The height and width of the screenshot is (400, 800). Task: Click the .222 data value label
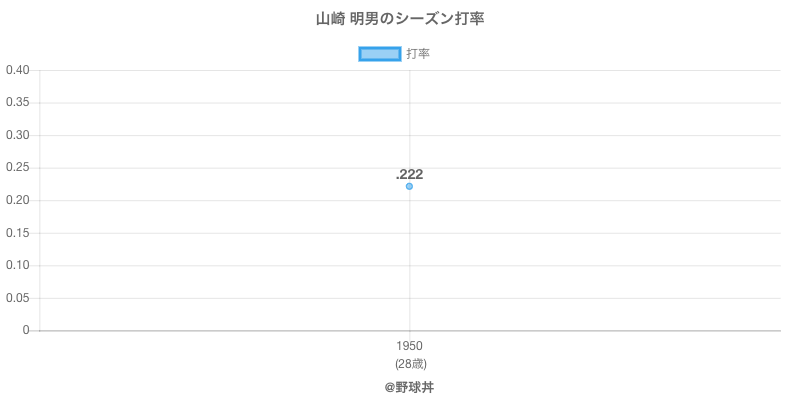point(409,174)
